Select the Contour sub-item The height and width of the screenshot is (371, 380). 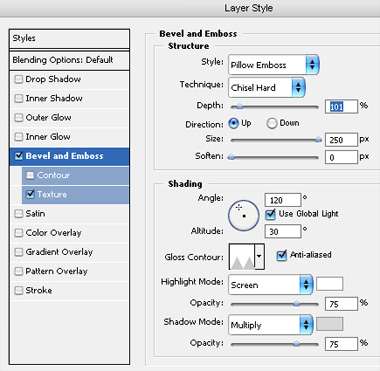point(76,175)
